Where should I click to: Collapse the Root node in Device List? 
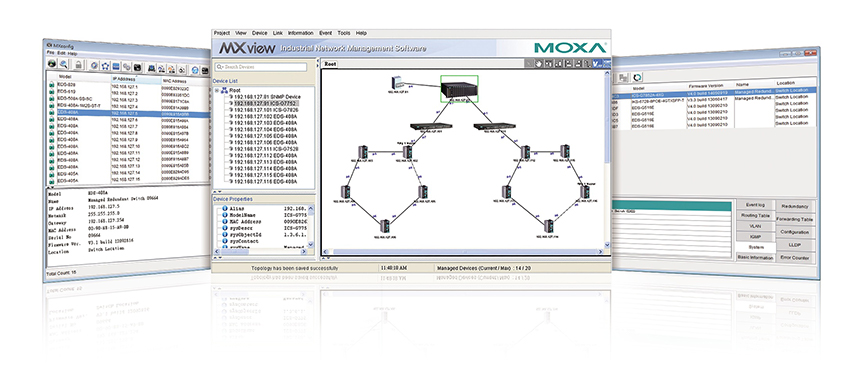coord(217,90)
